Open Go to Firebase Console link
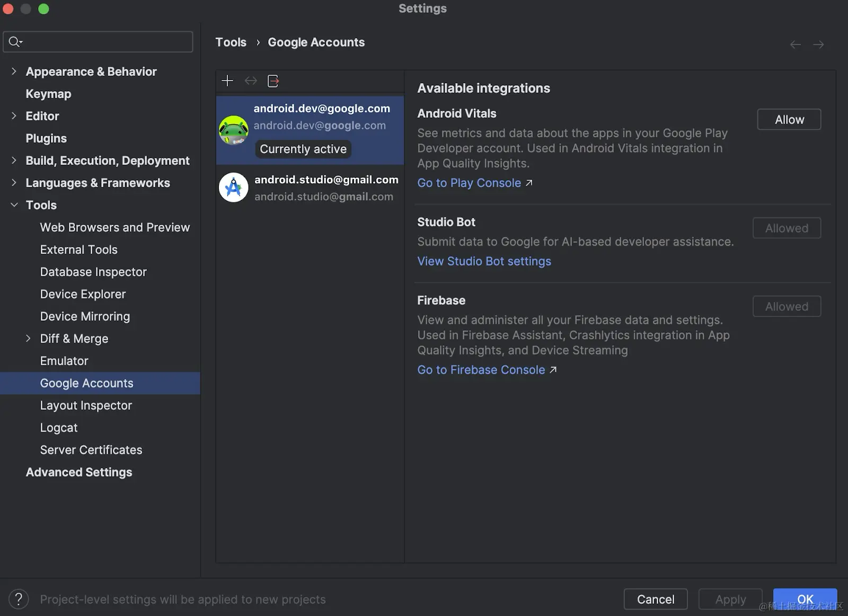The height and width of the screenshot is (616, 848). coord(481,370)
